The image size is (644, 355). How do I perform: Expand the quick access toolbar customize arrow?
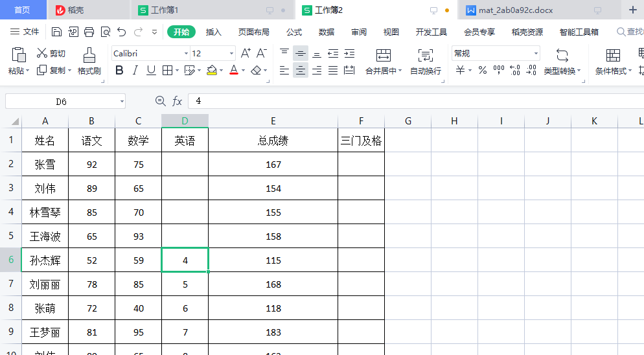(x=154, y=32)
